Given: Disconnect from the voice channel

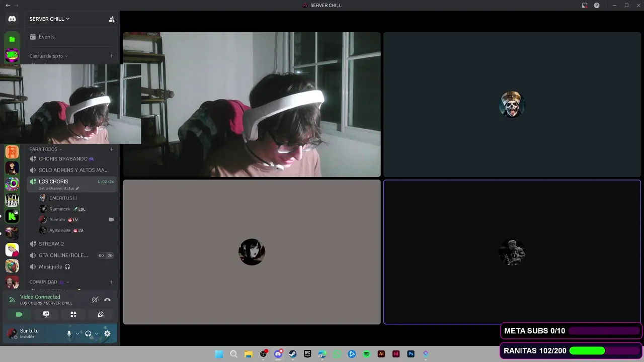Looking at the screenshot, I should pos(107,300).
